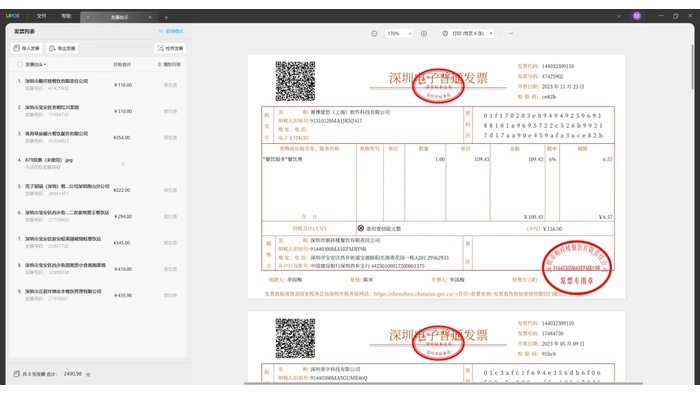Zoom out with the minus icon
This screenshot has width=700, height=395.
click(x=374, y=33)
